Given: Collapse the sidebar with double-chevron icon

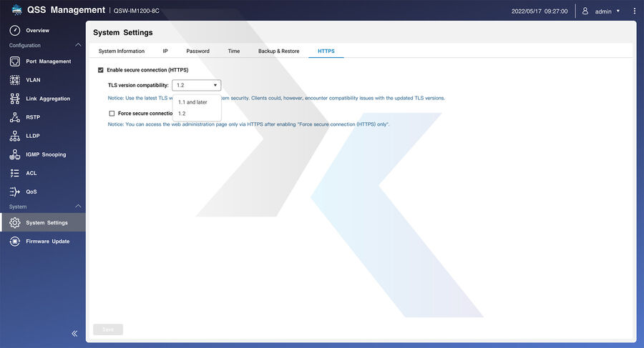Looking at the screenshot, I should click(x=74, y=334).
